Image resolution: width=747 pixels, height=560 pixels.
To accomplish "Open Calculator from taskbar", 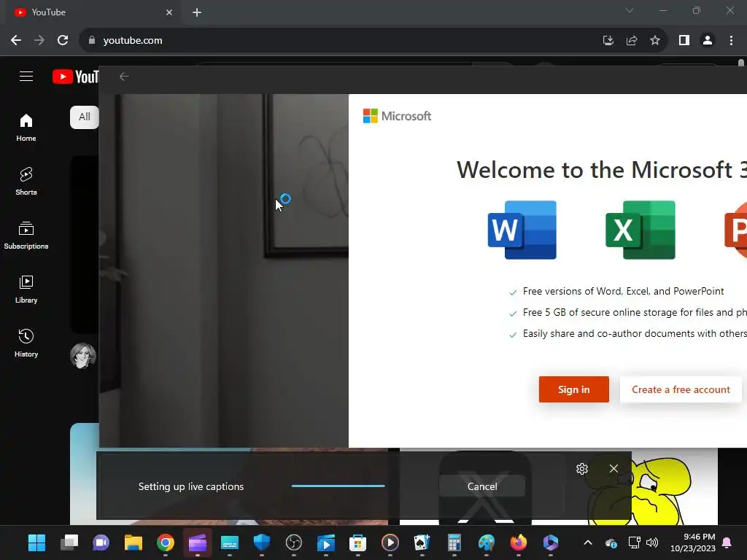I will tap(454, 542).
